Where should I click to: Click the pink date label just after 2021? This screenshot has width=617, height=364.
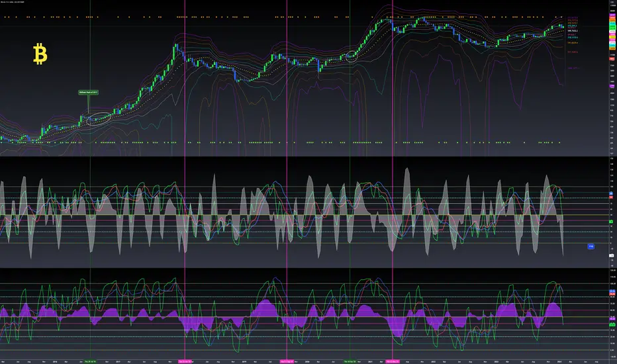pos(393,361)
